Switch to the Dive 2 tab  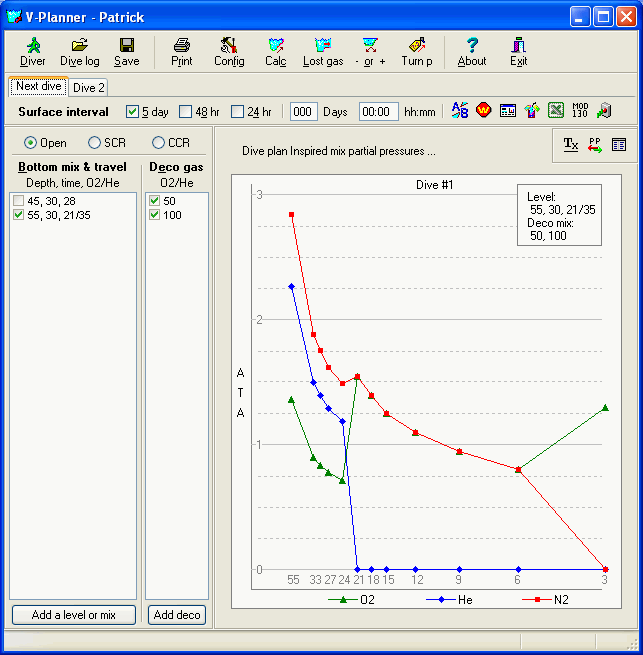[x=89, y=88]
